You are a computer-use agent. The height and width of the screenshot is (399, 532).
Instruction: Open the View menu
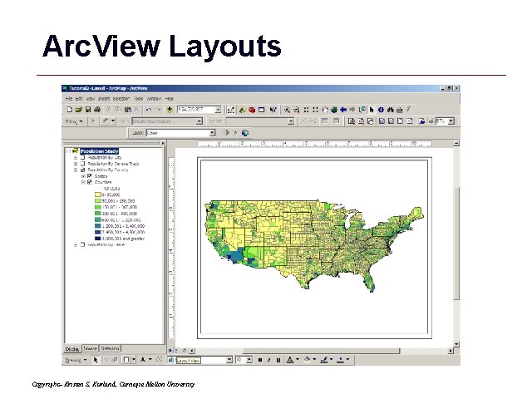(x=90, y=98)
